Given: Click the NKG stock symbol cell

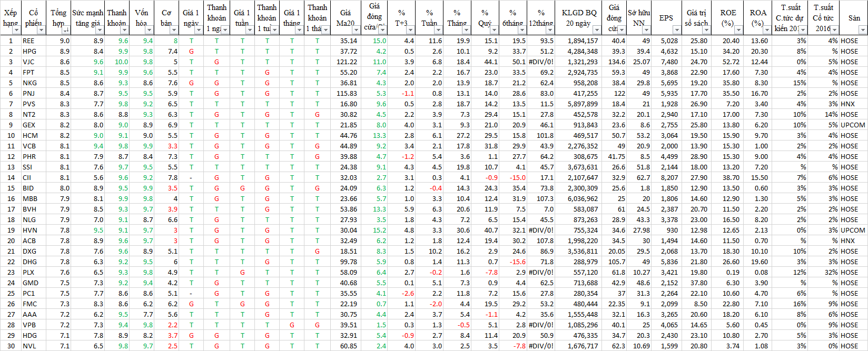Looking at the screenshot, I should (x=34, y=83).
